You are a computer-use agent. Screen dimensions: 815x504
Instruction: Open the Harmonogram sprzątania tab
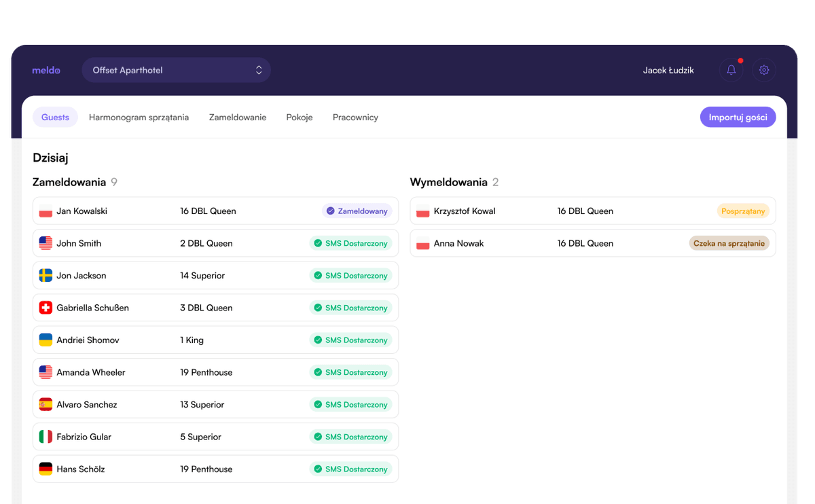pyautogui.click(x=139, y=117)
